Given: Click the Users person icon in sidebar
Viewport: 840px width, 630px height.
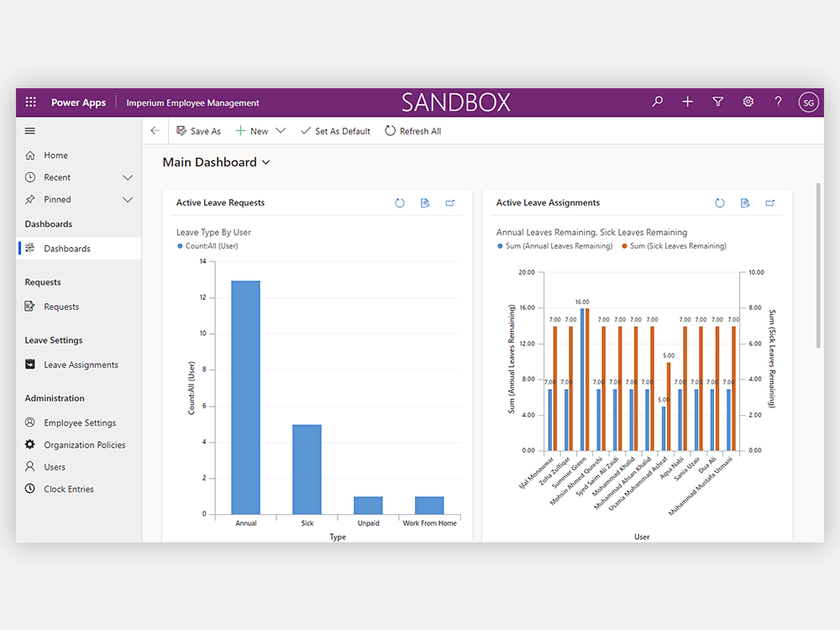Looking at the screenshot, I should coord(30,466).
